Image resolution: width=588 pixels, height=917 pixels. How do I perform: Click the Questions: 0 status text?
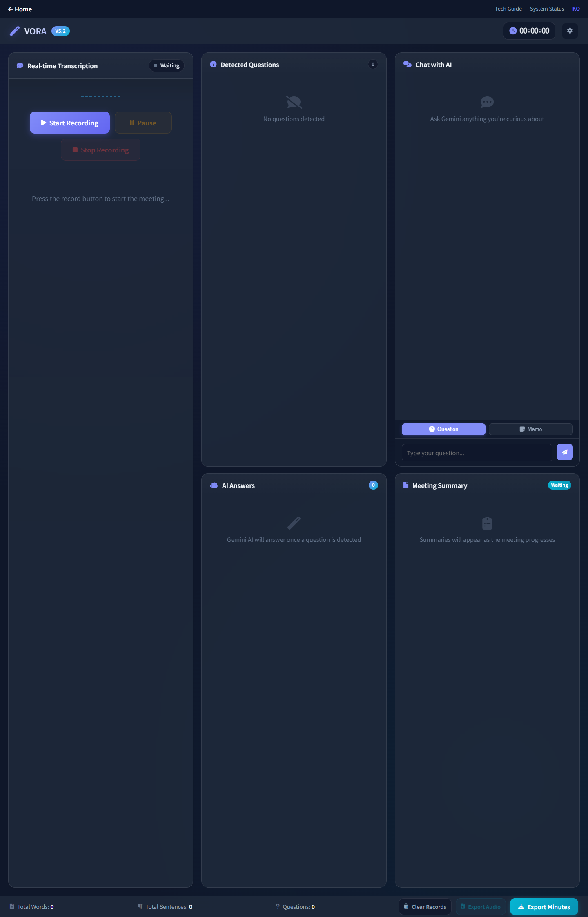(x=298, y=906)
